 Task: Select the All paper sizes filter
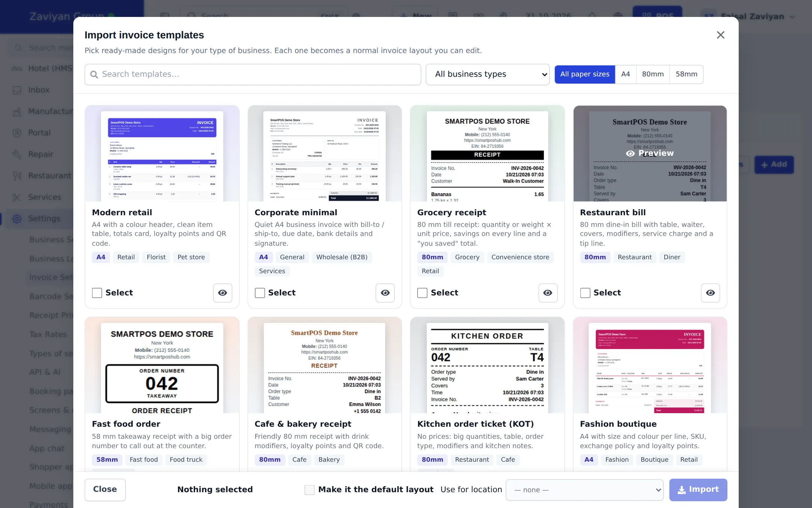click(x=585, y=75)
